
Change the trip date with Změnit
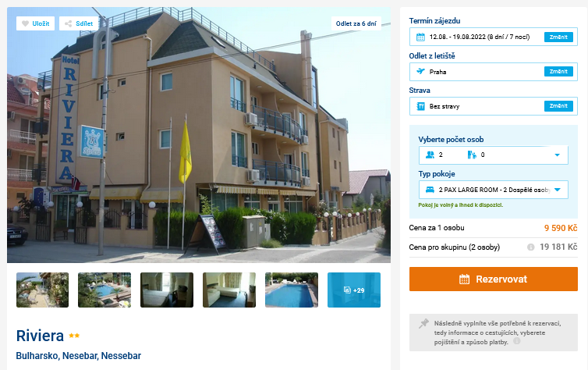[x=558, y=37]
